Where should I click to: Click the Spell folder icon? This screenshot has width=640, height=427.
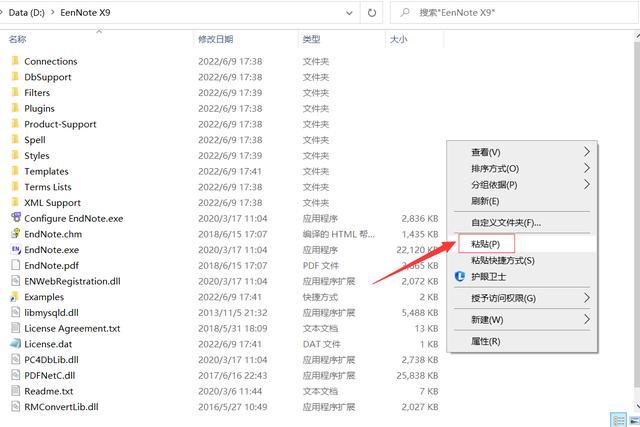[15, 140]
